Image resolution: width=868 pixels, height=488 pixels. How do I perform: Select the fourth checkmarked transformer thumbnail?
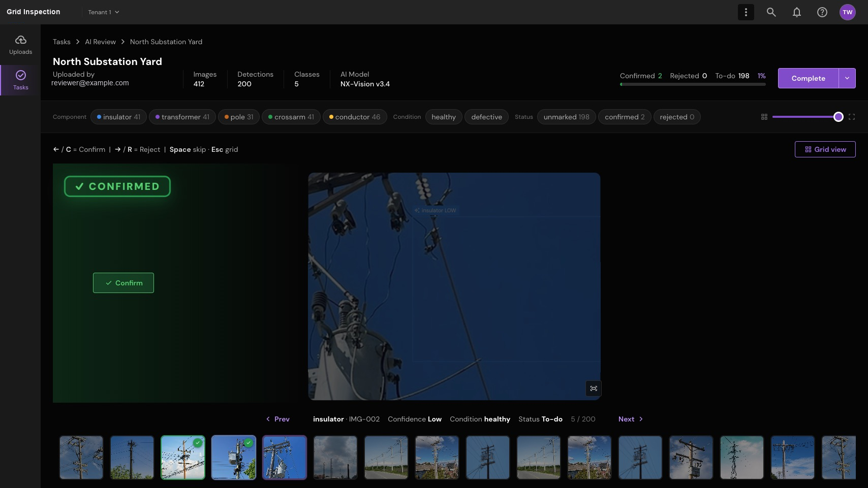click(234, 458)
